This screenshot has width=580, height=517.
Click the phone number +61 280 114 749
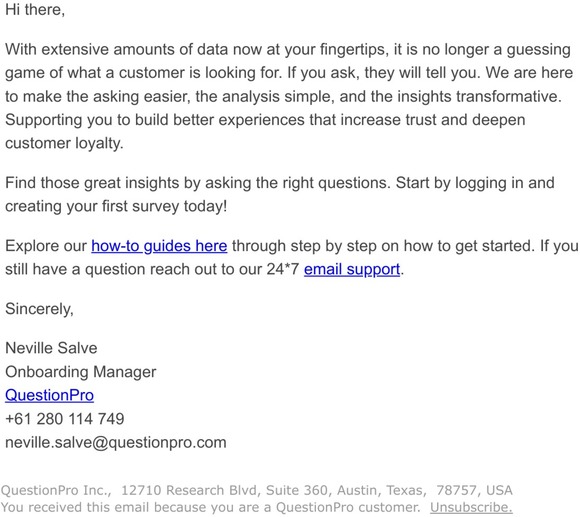[65, 419]
